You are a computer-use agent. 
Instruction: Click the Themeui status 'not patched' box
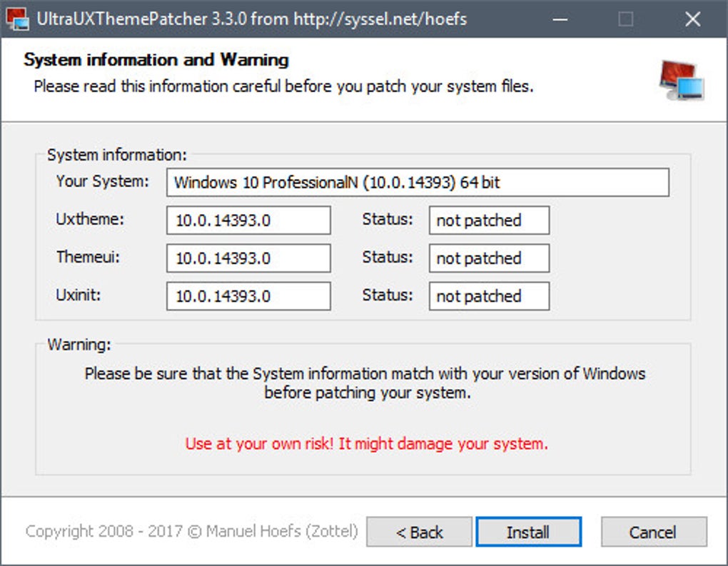[489, 258]
